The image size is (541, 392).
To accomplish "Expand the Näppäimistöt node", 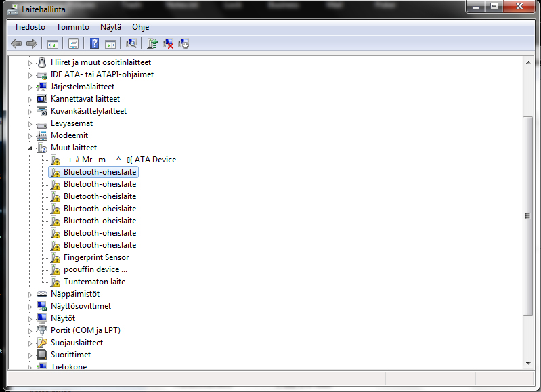I will click(x=30, y=295).
